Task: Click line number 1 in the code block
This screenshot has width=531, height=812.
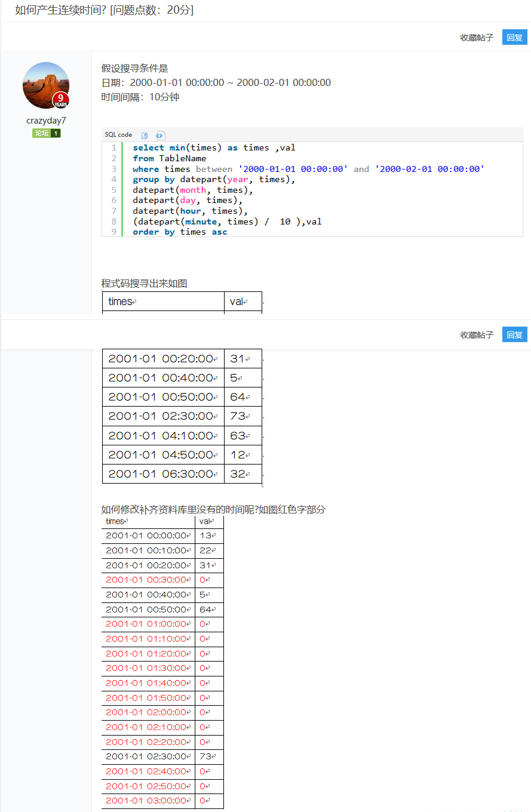Action: 113,147
